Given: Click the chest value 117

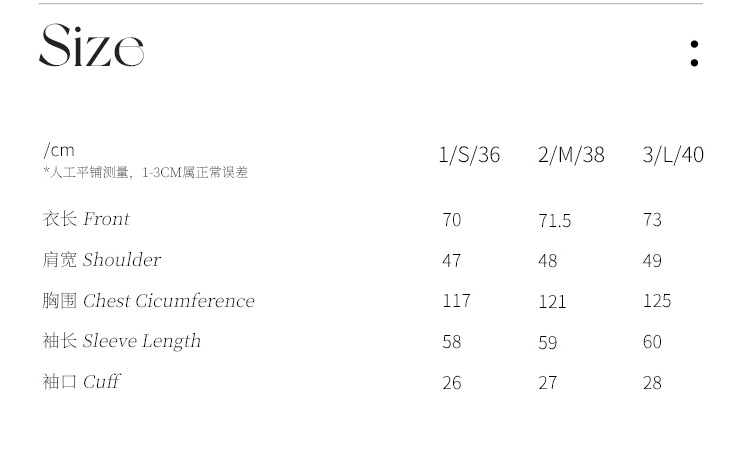Looking at the screenshot, I should click(x=456, y=301).
